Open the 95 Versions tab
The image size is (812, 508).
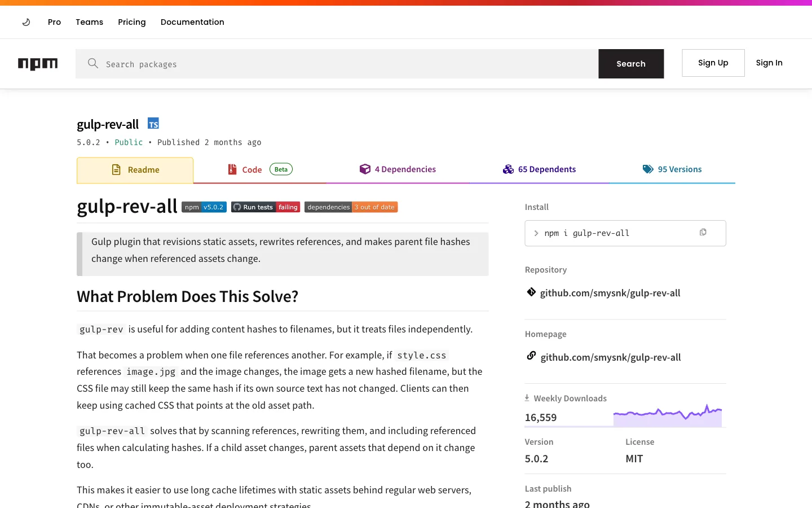[672, 169]
